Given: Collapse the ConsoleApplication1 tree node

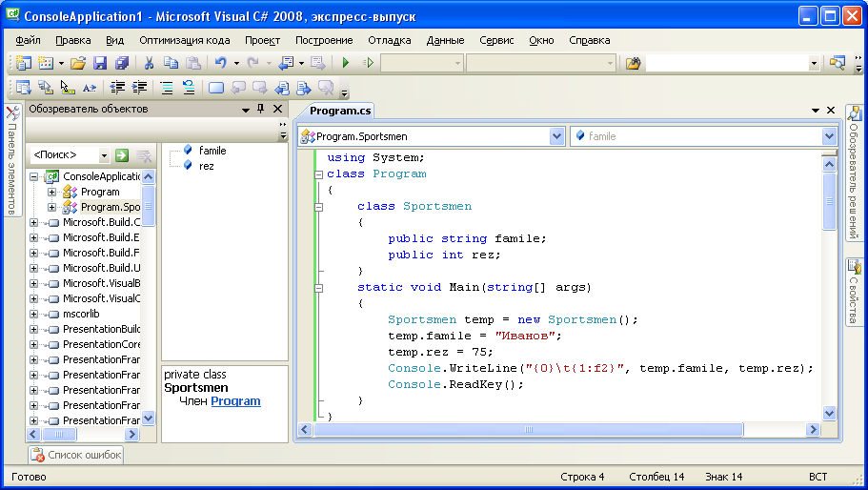Looking at the screenshot, I should [x=33, y=176].
